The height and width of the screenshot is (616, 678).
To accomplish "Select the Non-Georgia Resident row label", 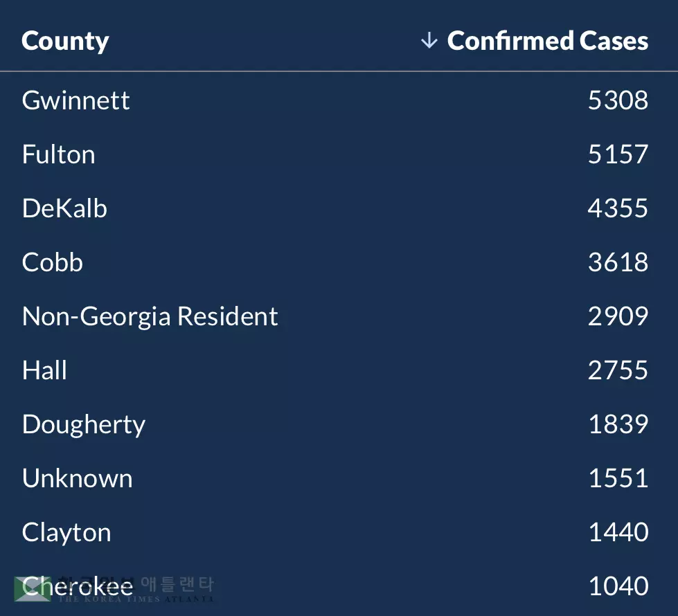I will [150, 316].
